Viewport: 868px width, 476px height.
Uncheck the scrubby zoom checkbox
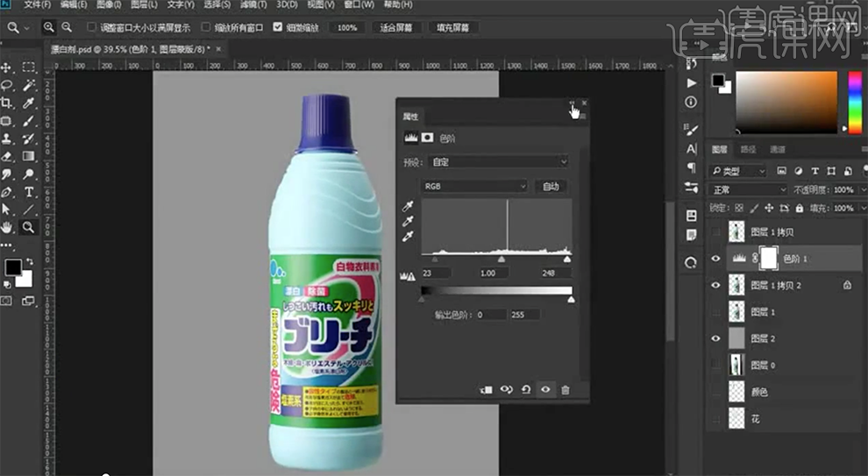click(278, 27)
